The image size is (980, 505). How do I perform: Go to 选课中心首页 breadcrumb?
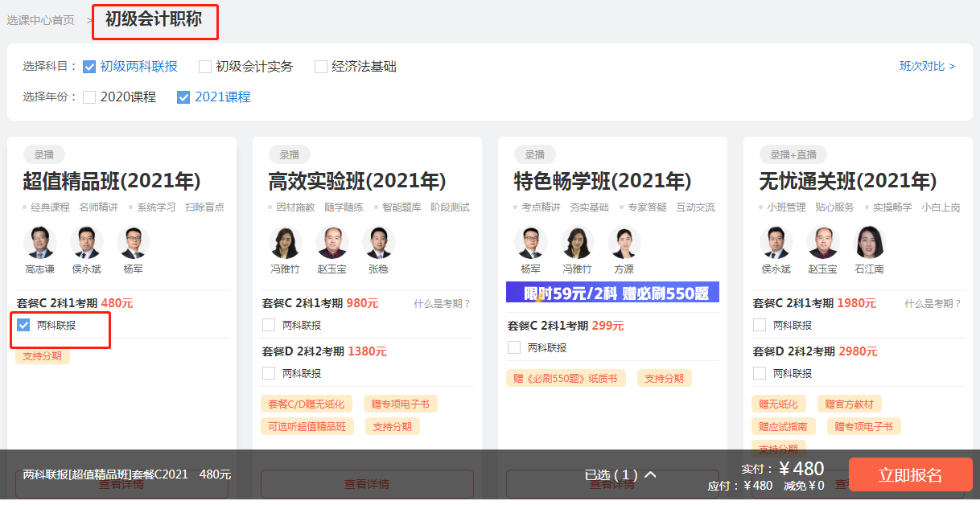(x=40, y=20)
